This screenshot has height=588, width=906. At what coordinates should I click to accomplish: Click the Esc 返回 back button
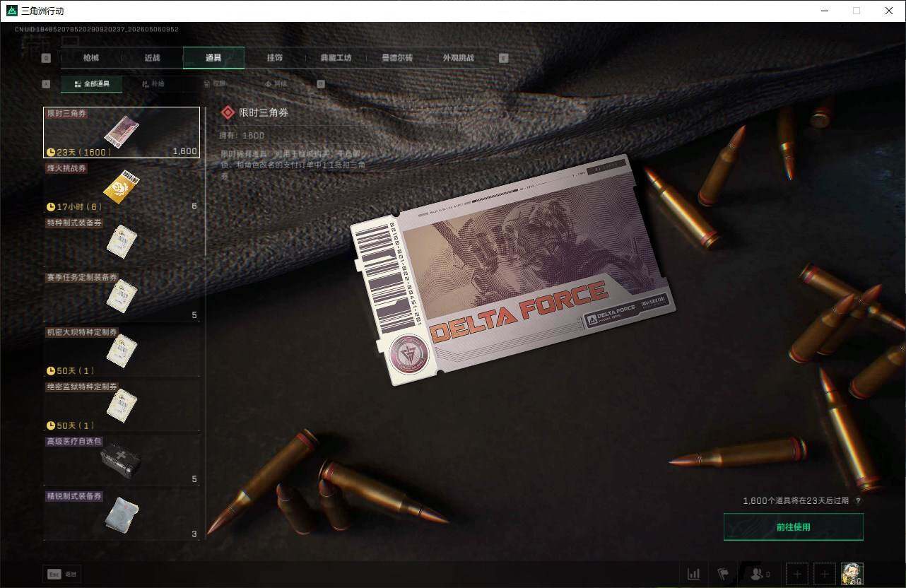pyautogui.click(x=61, y=575)
